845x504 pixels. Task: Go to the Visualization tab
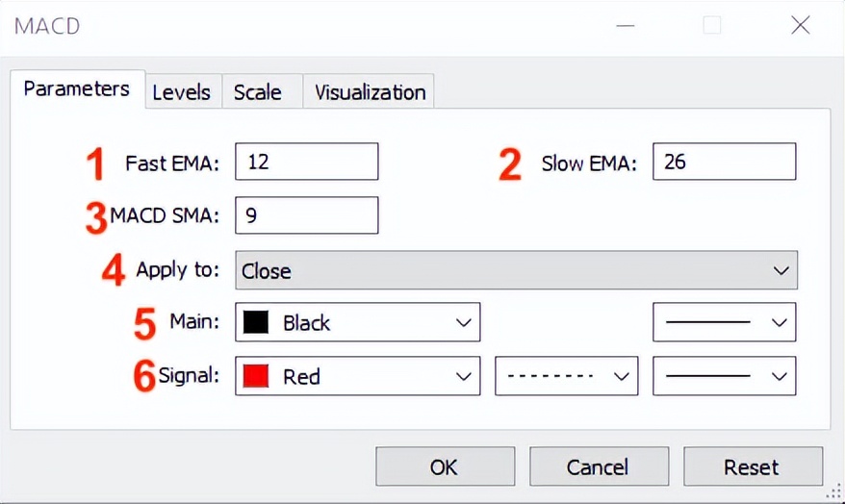pos(370,92)
